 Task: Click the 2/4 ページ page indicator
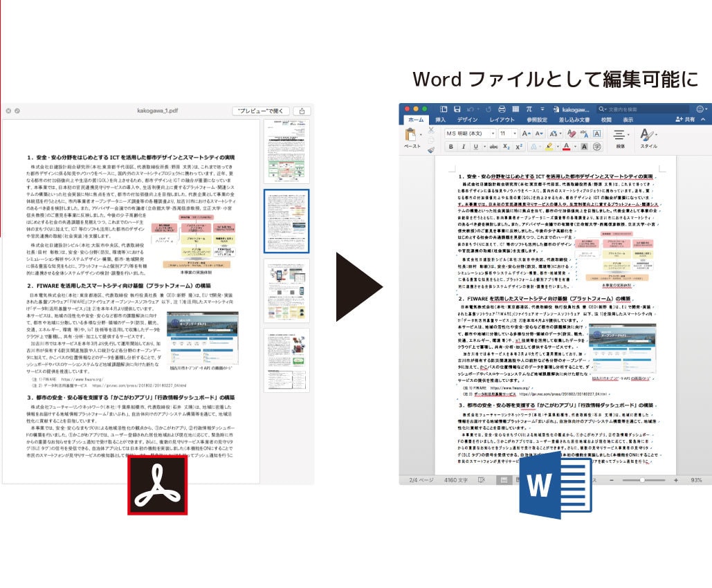point(421,480)
